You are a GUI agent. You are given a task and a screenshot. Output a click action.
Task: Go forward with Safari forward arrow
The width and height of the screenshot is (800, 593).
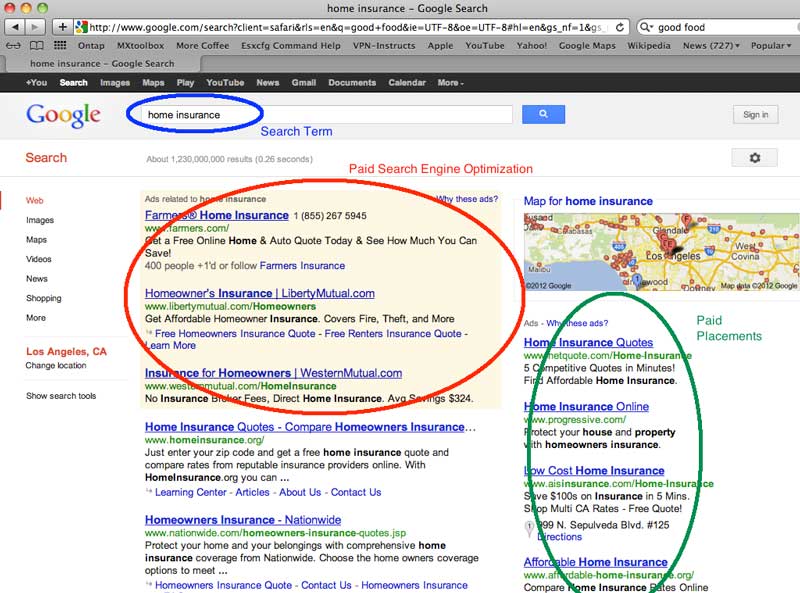click(x=35, y=27)
